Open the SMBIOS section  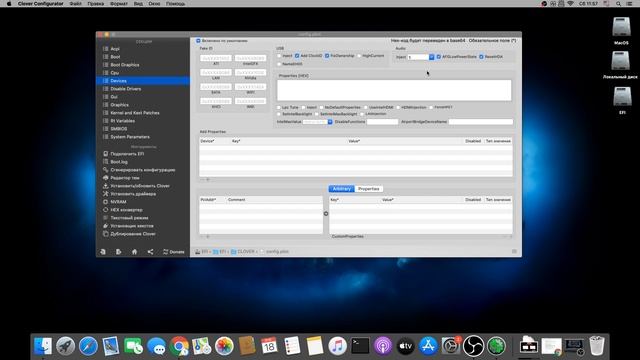tap(118, 129)
